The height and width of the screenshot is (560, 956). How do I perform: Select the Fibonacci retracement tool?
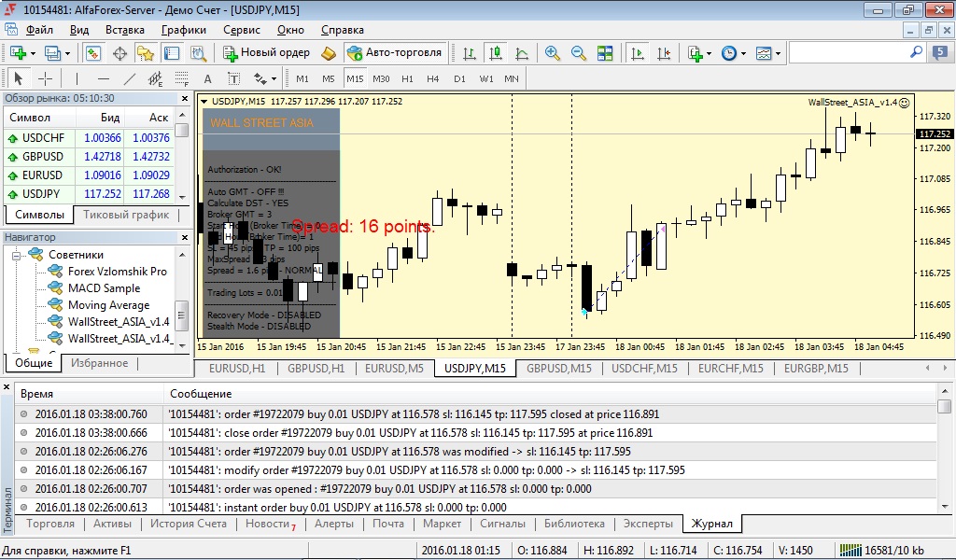coord(182,78)
